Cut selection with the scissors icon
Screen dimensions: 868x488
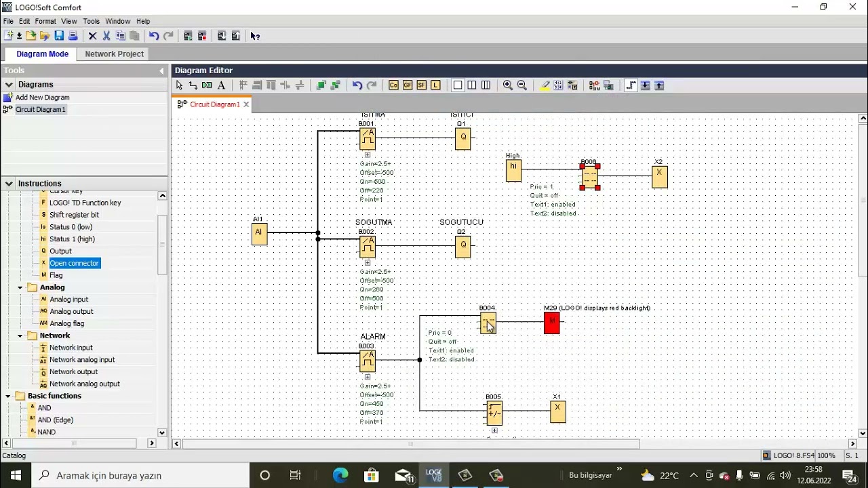[106, 36]
